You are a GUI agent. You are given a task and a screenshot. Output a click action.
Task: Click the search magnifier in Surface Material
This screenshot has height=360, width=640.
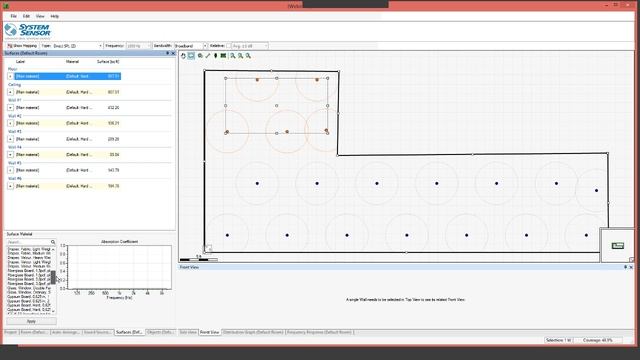tap(53, 242)
